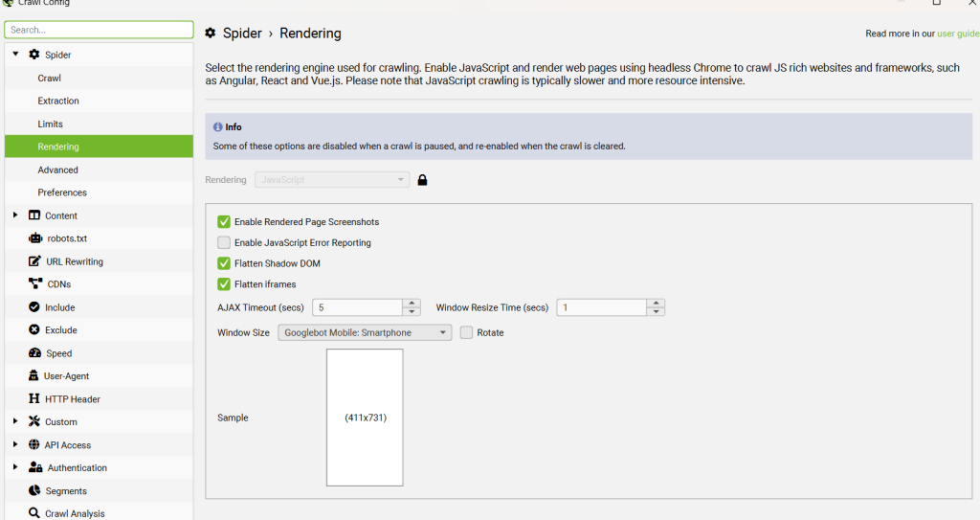
Task: Uncheck Flatten Shadow DOM
Action: (224, 262)
